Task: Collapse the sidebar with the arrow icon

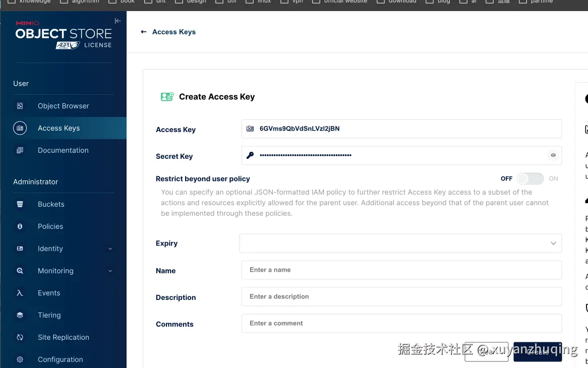Action: click(x=117, y=21)
